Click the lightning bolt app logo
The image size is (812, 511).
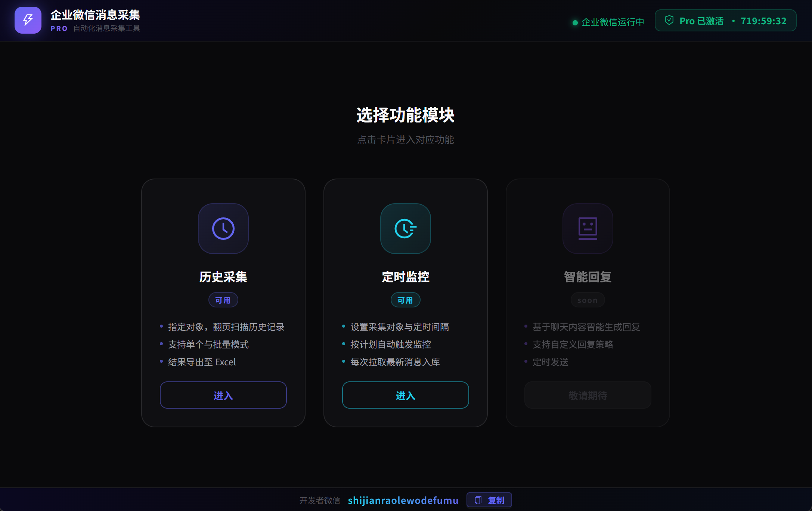28,20
